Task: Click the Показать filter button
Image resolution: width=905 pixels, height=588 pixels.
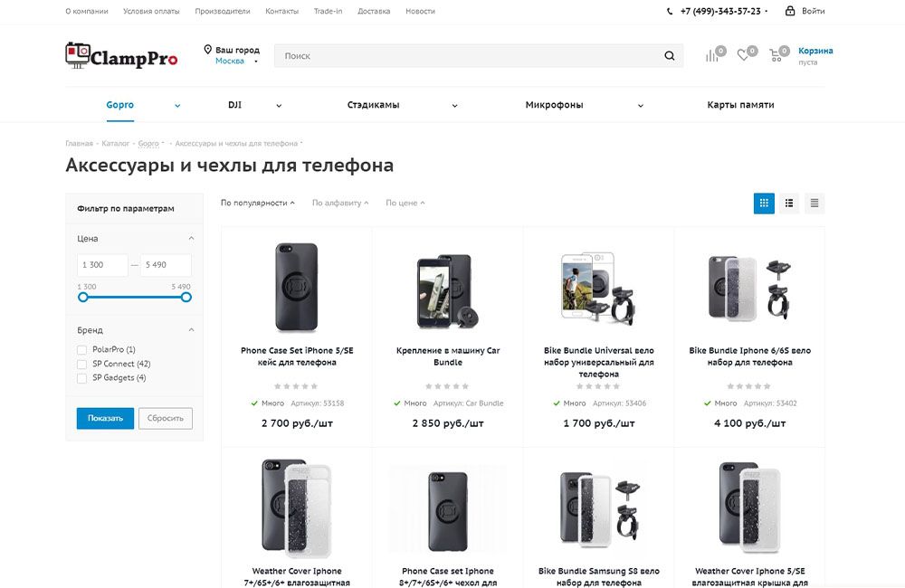Action: pos(105,418)
